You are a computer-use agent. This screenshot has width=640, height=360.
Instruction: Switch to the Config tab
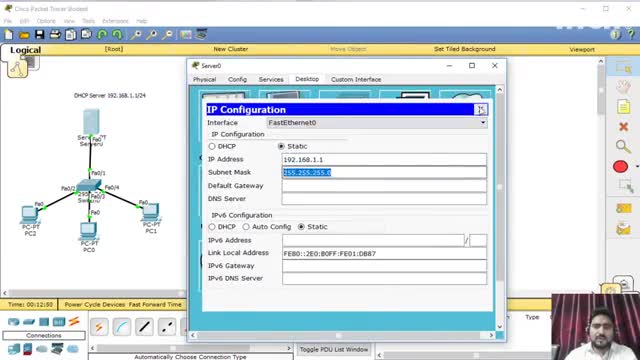(x=238, y=79)
